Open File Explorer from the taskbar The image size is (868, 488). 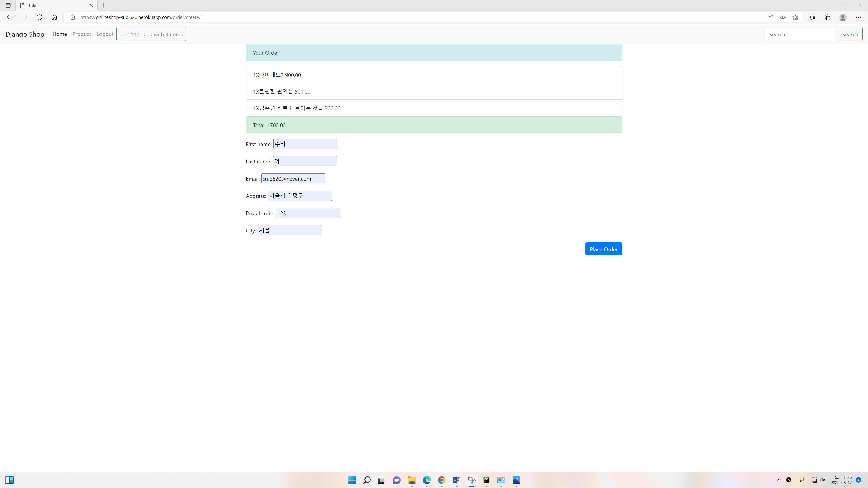(411, 480)
